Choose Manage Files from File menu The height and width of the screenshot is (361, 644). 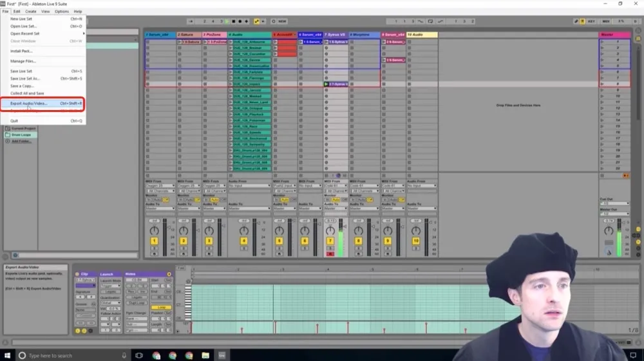coord(43,61)
